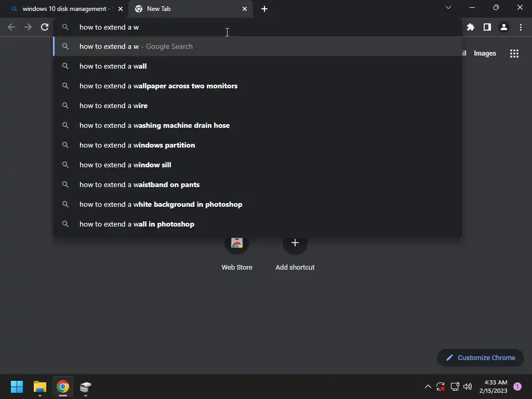Open the Google apps grid icon
The image size is (532, 399).
click(x=514, y=54)
